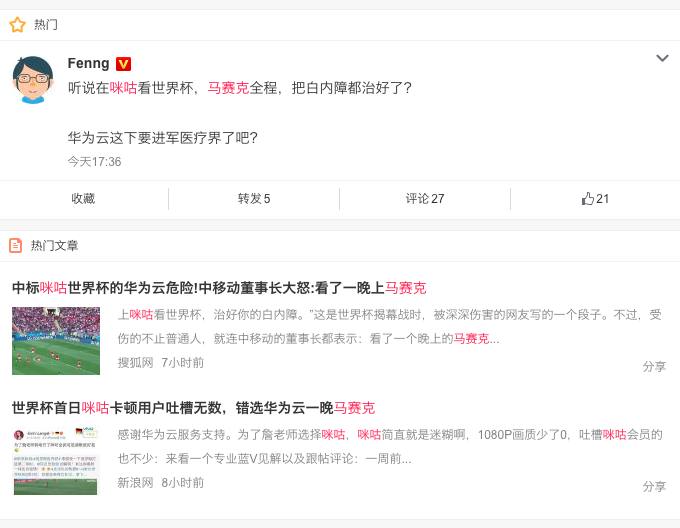Open Fenng's cartoon avatar
Image resolution: width=680 pixels, height=528 pixels.
pyautogui.click(x=33, y=80)
